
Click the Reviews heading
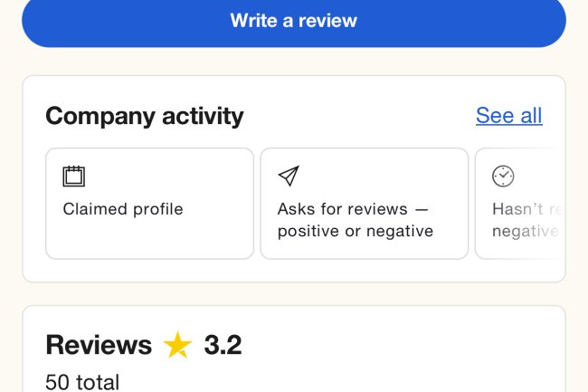point(99,345)
